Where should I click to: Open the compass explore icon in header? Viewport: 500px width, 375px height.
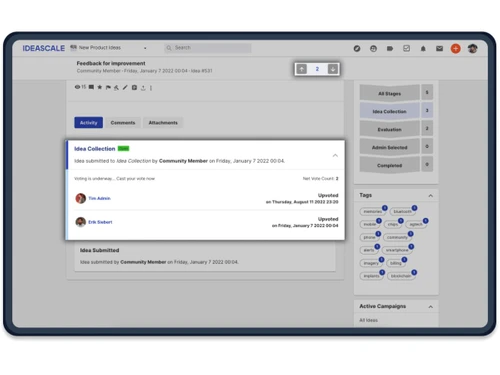[357, 49]
